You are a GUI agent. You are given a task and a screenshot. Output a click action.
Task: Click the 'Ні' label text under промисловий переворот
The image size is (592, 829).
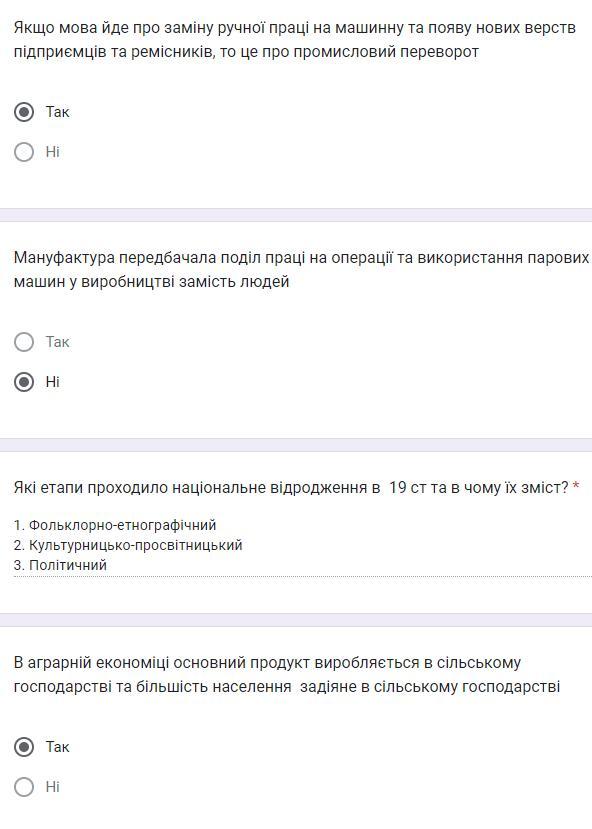point(52,152)
